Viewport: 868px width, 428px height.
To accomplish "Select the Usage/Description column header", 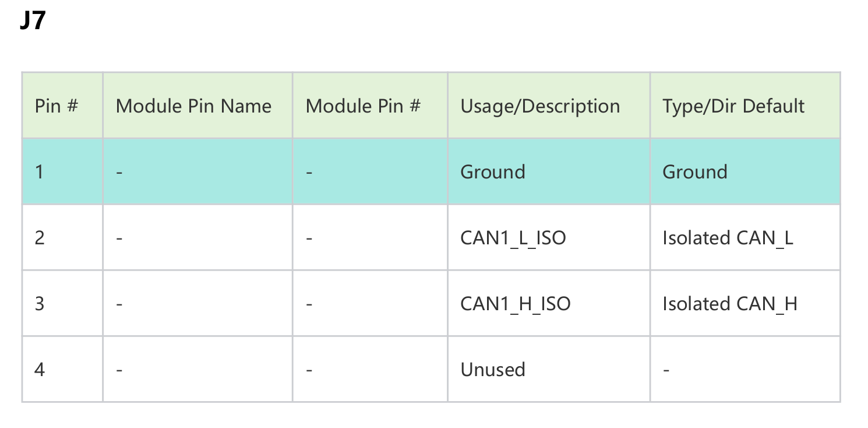I will [540, 106].
